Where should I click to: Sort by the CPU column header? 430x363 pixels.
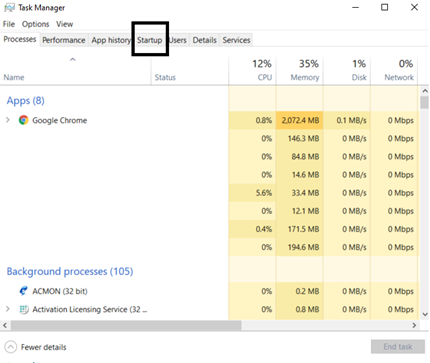click(252, 71)
